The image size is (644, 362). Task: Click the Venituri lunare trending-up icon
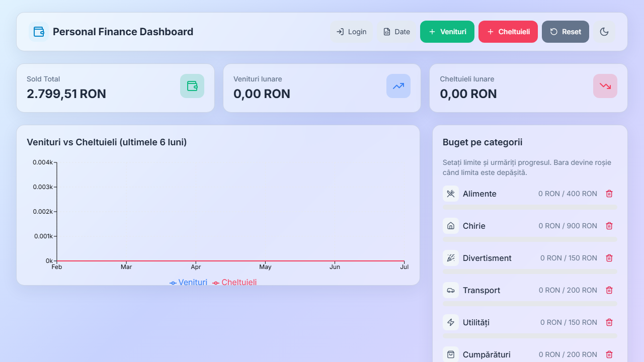(398, 86)
